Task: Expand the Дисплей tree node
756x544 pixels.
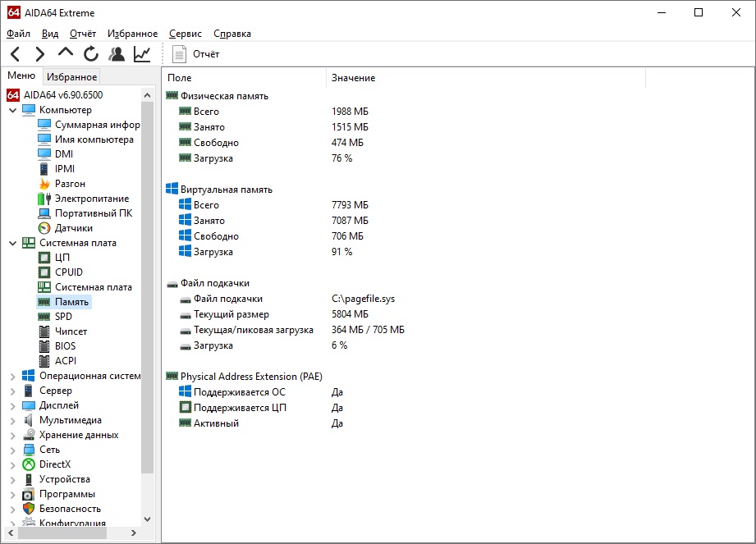Action: click(12, 406)
